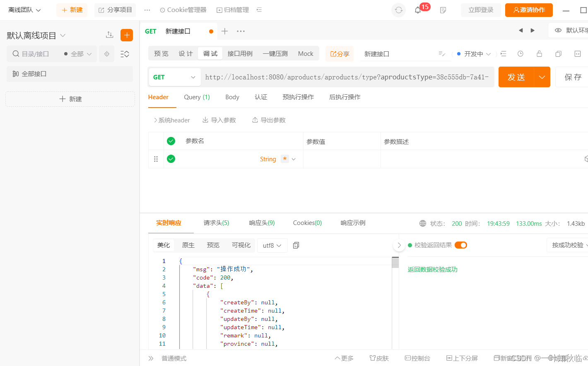Open the 请求头(5) response tab

(x=216, y=222)
